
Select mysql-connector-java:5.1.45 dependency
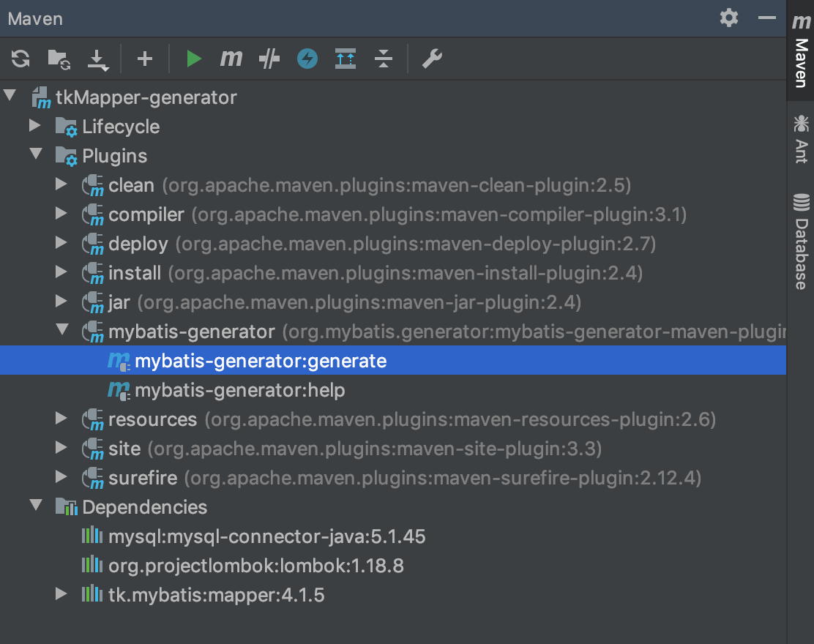tap(393, 536)
